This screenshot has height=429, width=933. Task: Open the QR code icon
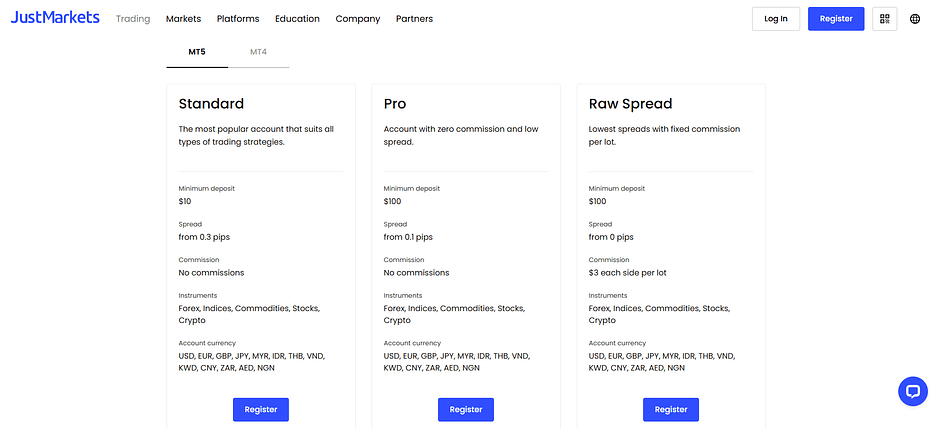(x=884, y=19)
